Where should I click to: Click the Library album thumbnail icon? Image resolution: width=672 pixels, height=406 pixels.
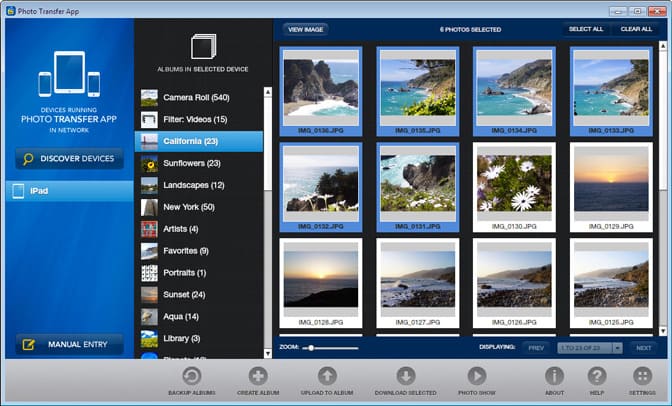(x=149, y=338)
